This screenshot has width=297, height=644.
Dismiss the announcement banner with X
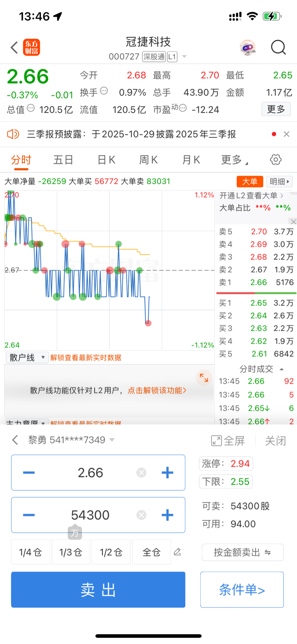point(287,134)
